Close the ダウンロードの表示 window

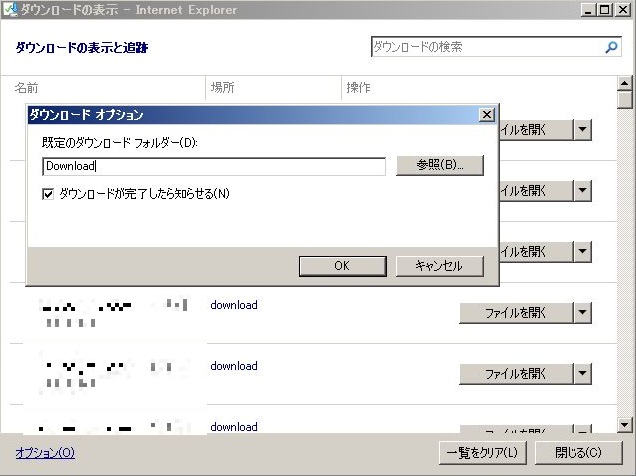point(623,10)
